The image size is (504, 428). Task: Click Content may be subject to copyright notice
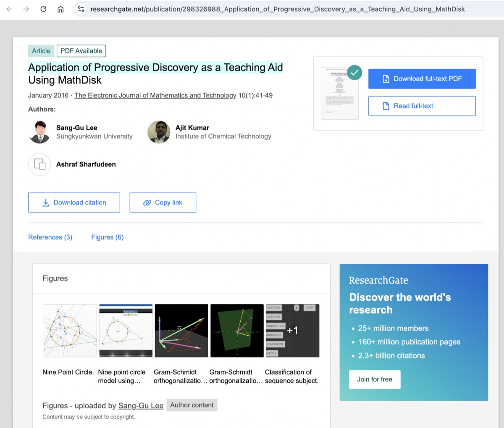(89, 417)
